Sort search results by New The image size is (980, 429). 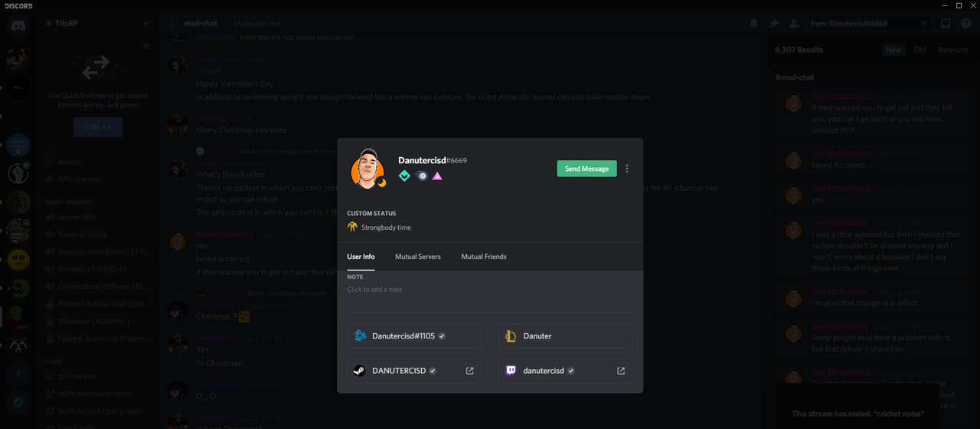pyautogui.click(x=893, y=50)
